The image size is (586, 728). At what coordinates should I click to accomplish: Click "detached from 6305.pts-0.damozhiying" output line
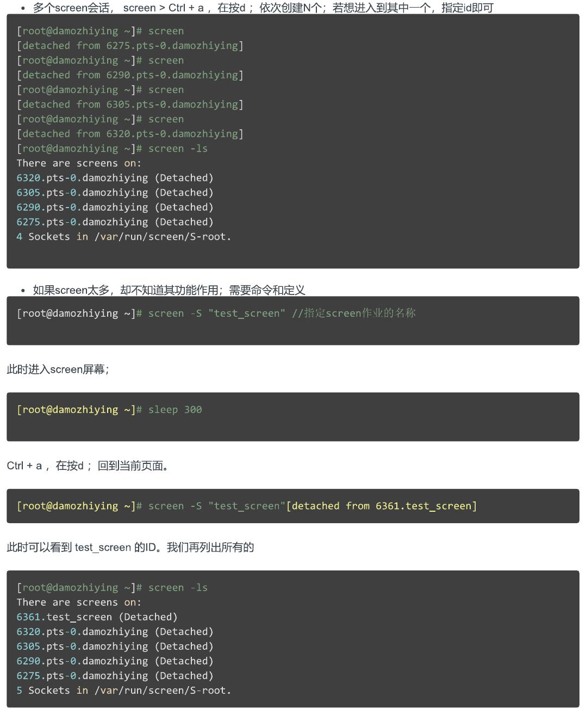click(130, 104)
